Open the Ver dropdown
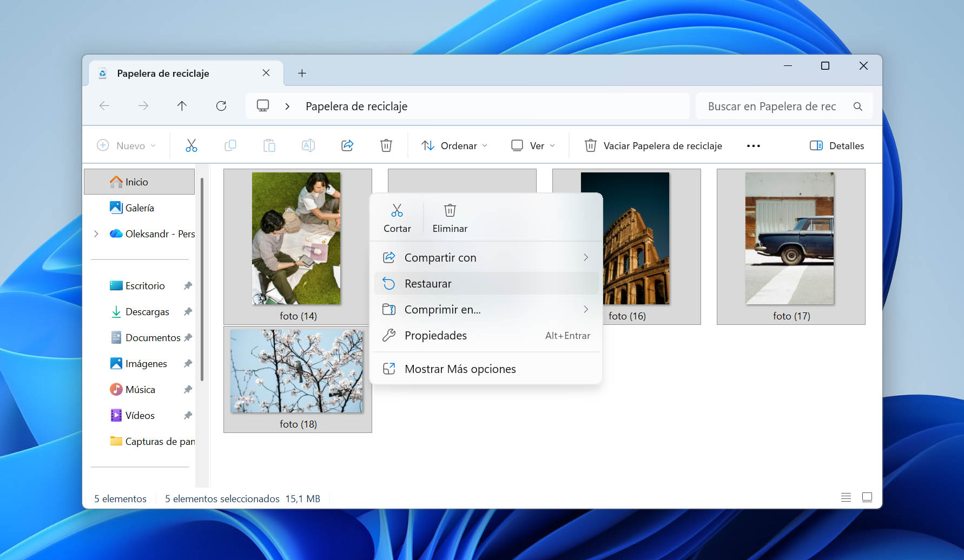The image size is (964, 560). (x=533, y=145)
